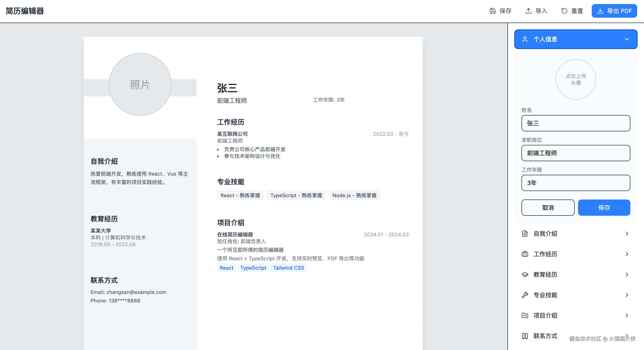Click the document icon beside 自我介绍
The height and width of the screenshot is (350, 644).
tap(525, 234)
